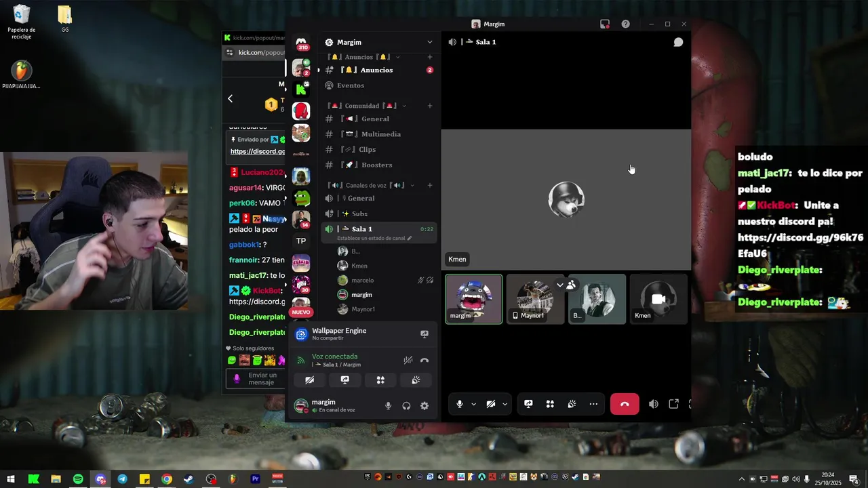
Task: Turn on camera in call toolbar
Action: [x=491, y=404]
